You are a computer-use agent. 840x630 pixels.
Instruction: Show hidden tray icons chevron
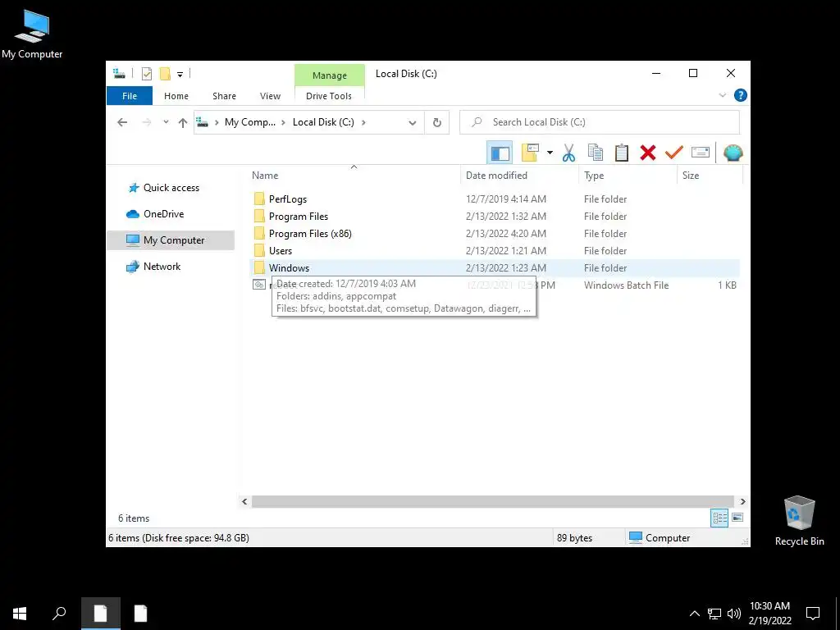[694, 614]
